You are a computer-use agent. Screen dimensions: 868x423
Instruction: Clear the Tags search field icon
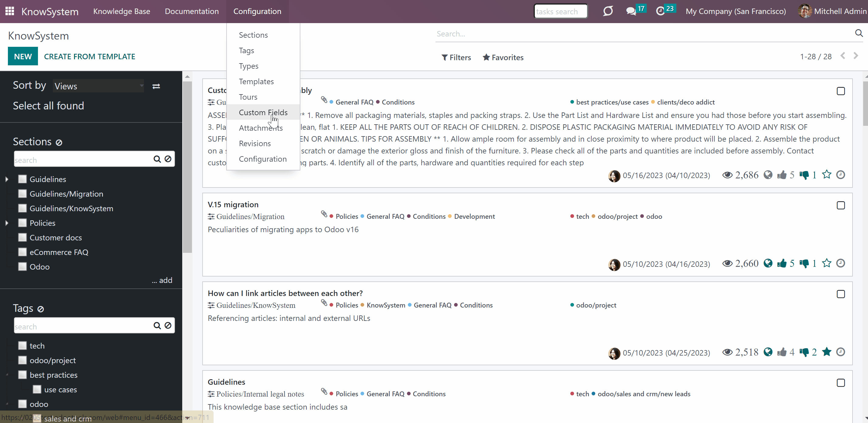tap(168, 325)
